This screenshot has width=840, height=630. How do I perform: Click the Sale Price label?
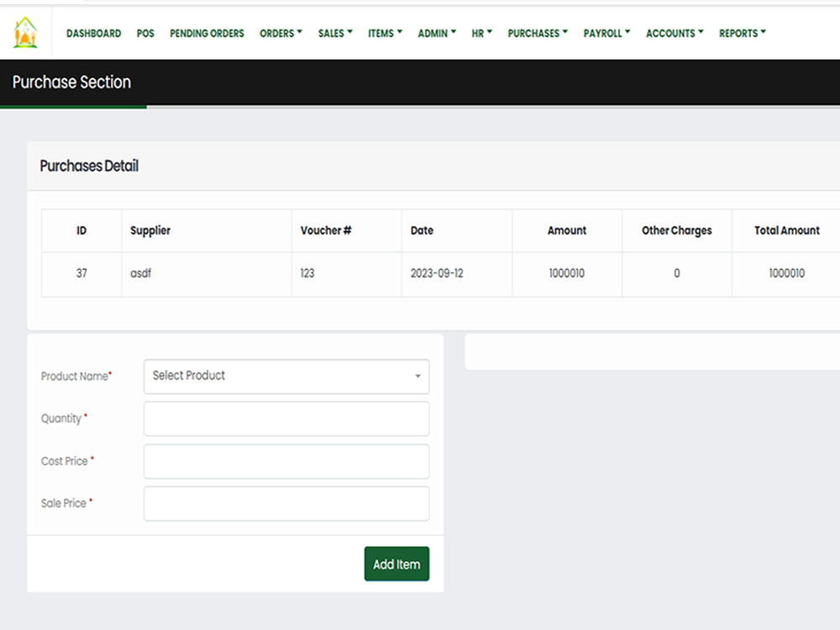[x=66, y=503]
